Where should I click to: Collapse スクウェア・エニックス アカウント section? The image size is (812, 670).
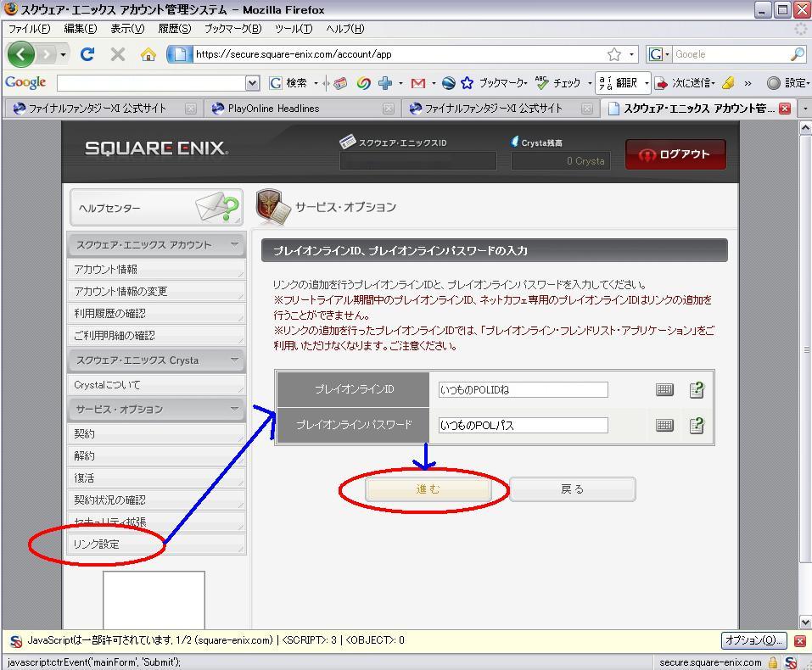(x=234, y=244)
